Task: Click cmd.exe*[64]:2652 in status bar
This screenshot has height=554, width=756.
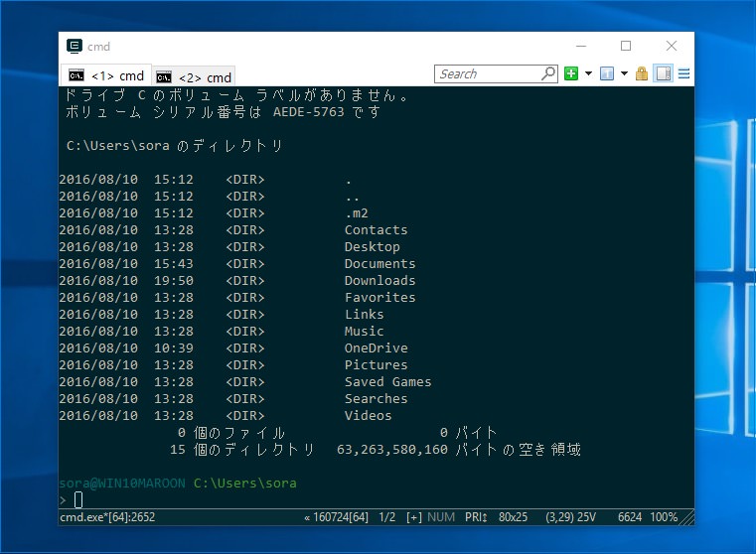Action: (107, 517)
